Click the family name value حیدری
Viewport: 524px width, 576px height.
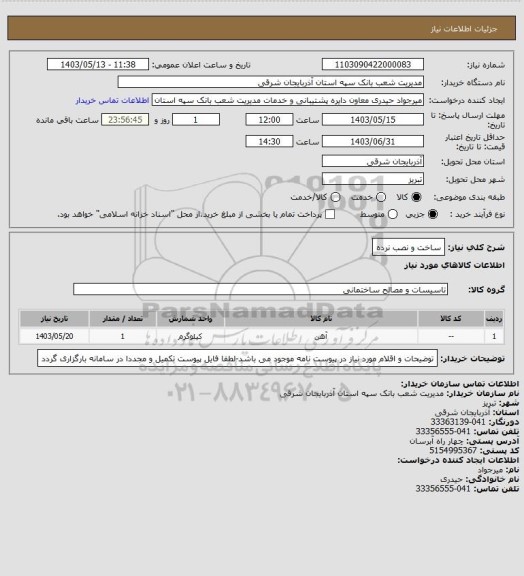451,479
